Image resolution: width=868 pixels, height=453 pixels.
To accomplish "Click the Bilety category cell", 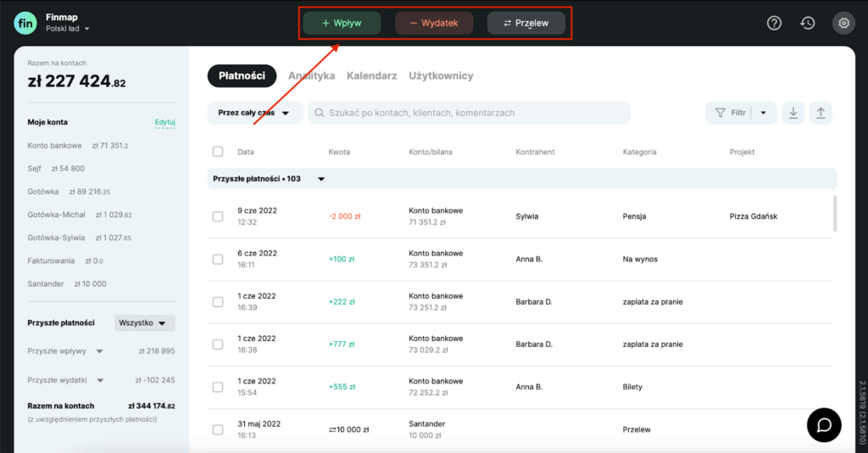I will pyautogui.click(x=632, y=387).
